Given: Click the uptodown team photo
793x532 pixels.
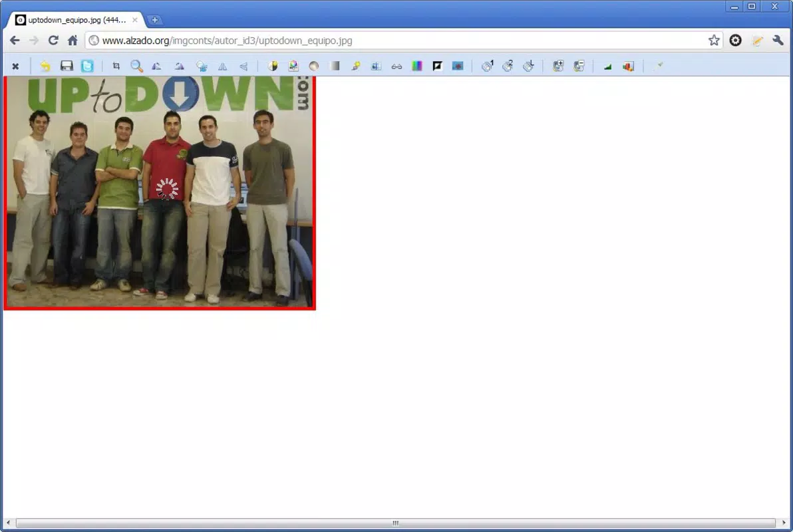Looking at the screenshot, I should [159, 193].
